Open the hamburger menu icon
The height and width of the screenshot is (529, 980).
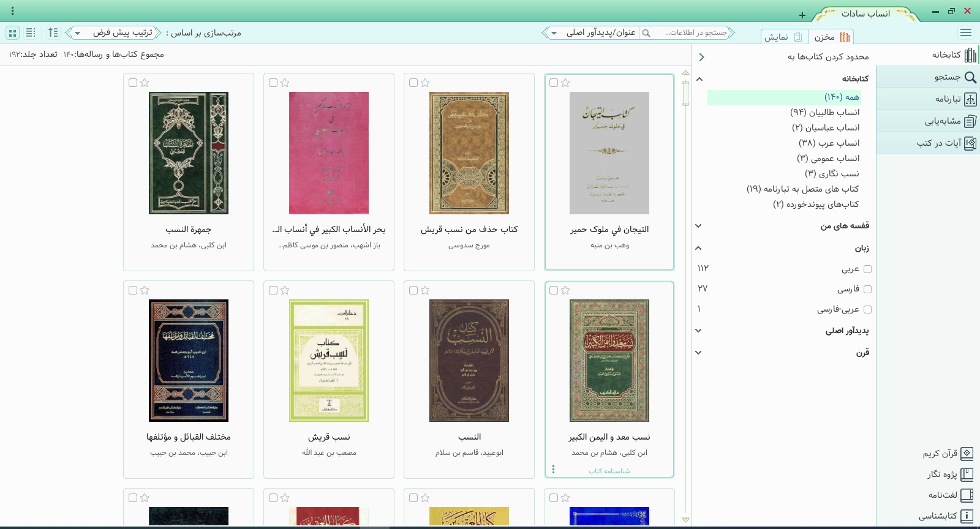point(966,33)
